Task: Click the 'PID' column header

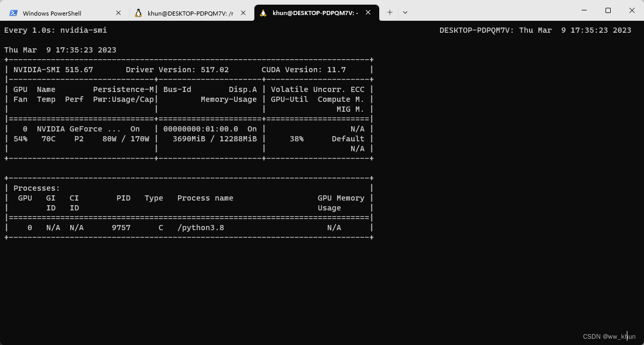Action: pos(124,198)
